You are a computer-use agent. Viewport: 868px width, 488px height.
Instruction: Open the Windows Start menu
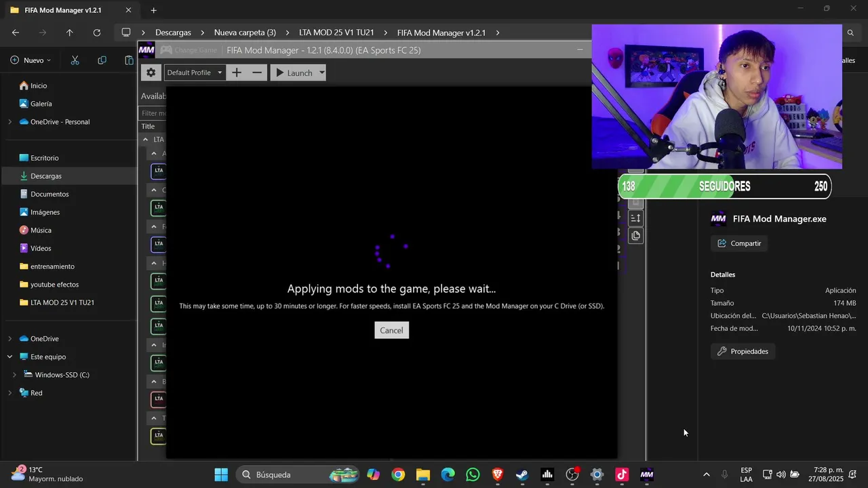[x=221, y=474]
